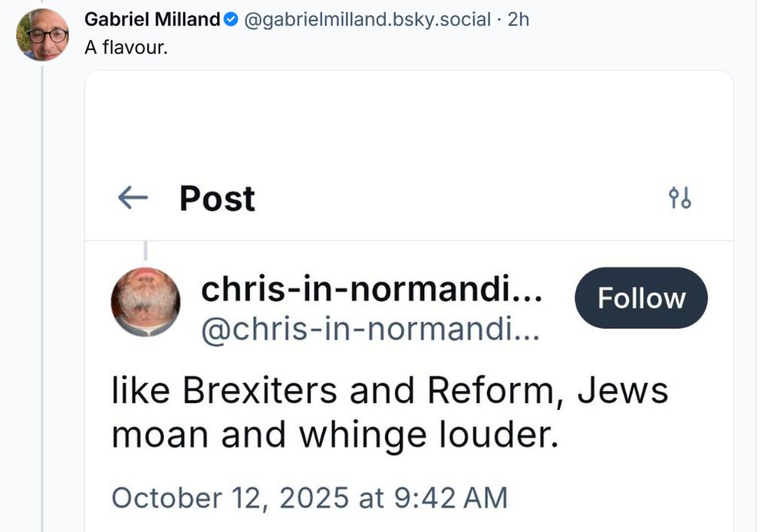767x532 pixels.
Task: Click the back arrow beside Post
Action: 133,199
